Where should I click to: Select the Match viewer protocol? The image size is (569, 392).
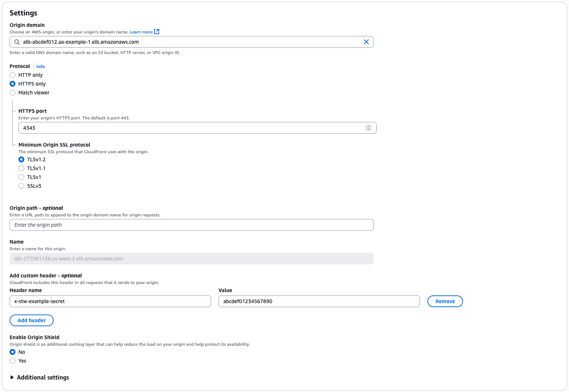coord(12,92)
